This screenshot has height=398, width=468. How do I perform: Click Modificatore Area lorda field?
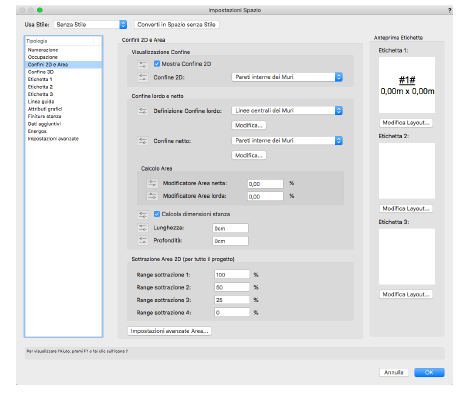coord(265,196)
